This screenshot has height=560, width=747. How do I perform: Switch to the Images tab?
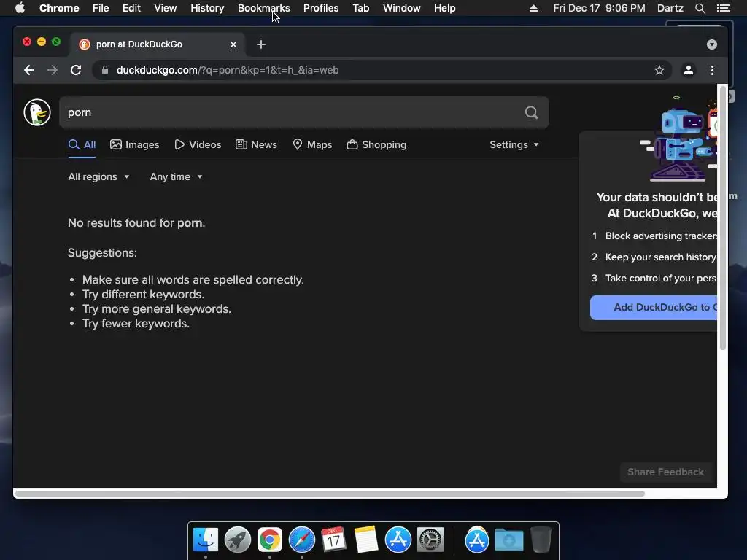coord(134,145)
